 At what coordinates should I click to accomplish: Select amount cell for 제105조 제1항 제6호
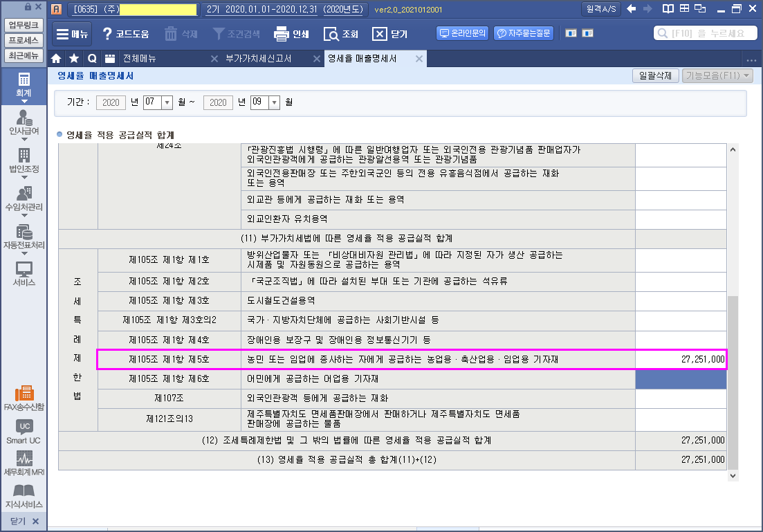(681, 378)
